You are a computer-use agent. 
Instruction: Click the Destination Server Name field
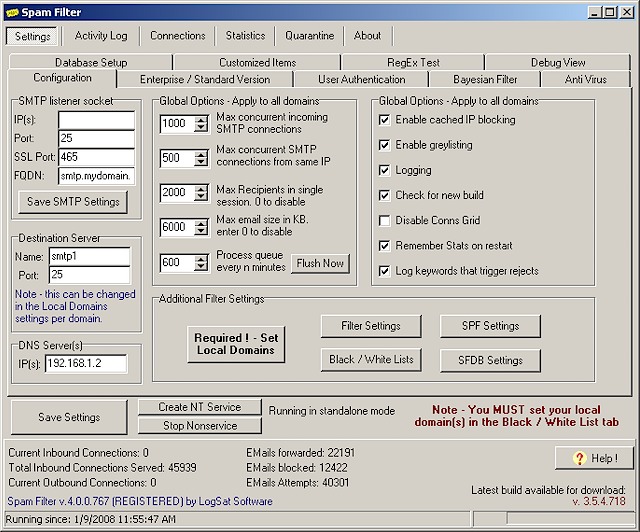coord(89,256)
